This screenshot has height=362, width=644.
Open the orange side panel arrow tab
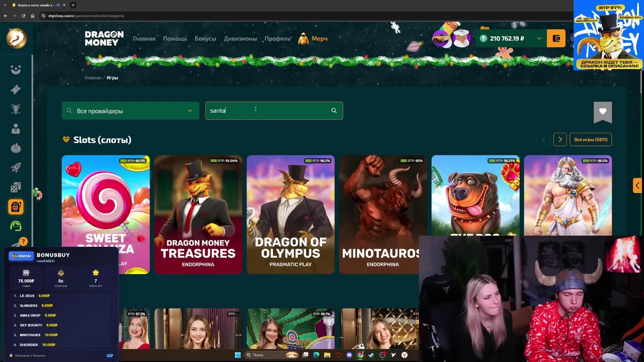click(637, 185)
